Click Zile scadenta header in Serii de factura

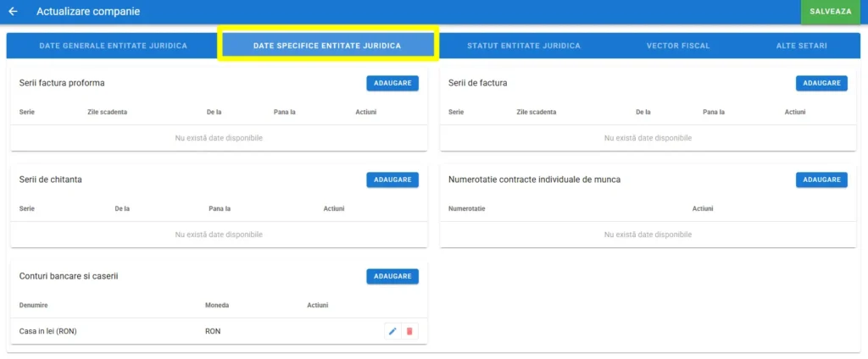point(537,112)
